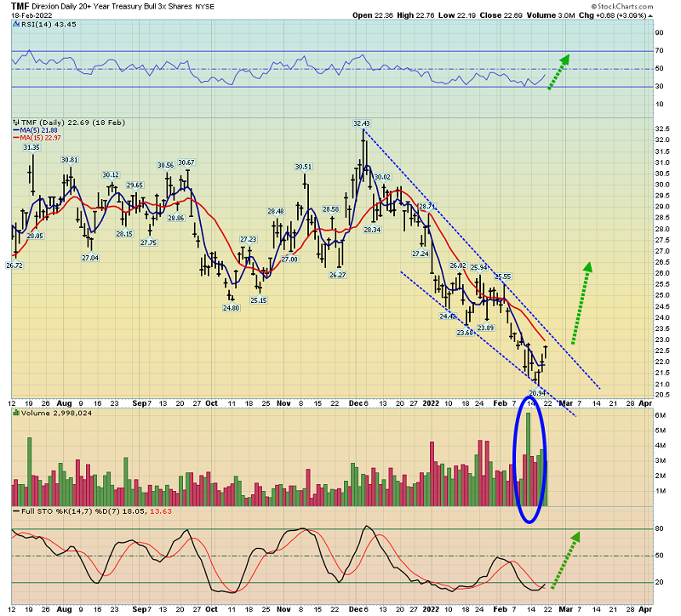Click the '30.56' price label
This screenshot has height=616, width=681.
pos(165,165)
